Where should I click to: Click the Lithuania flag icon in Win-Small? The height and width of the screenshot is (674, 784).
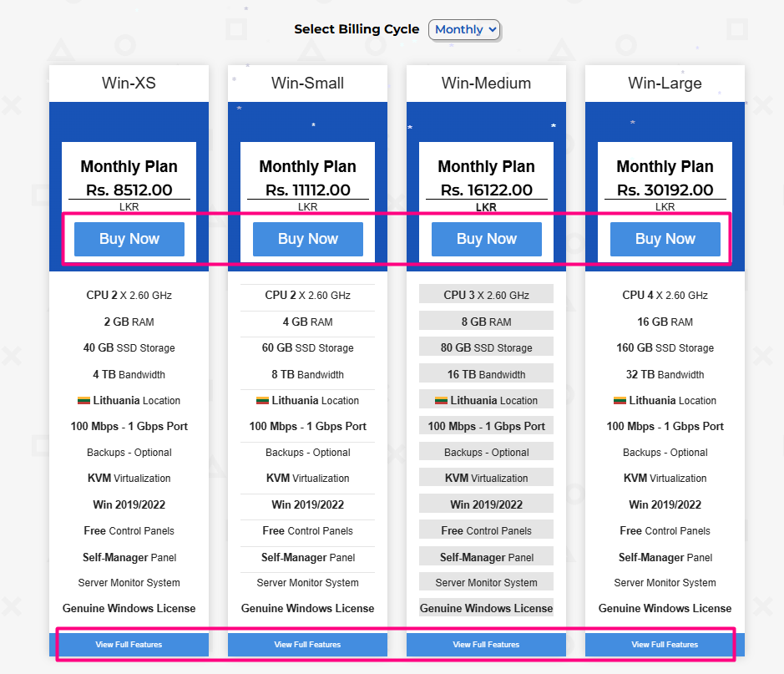(262, 401)
